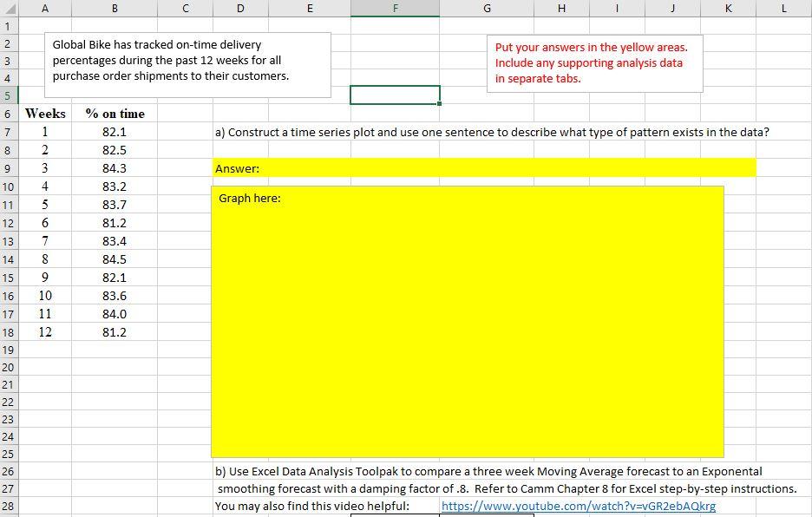Select row 18 header
This screenshot has width=812, height=517.
9,332
